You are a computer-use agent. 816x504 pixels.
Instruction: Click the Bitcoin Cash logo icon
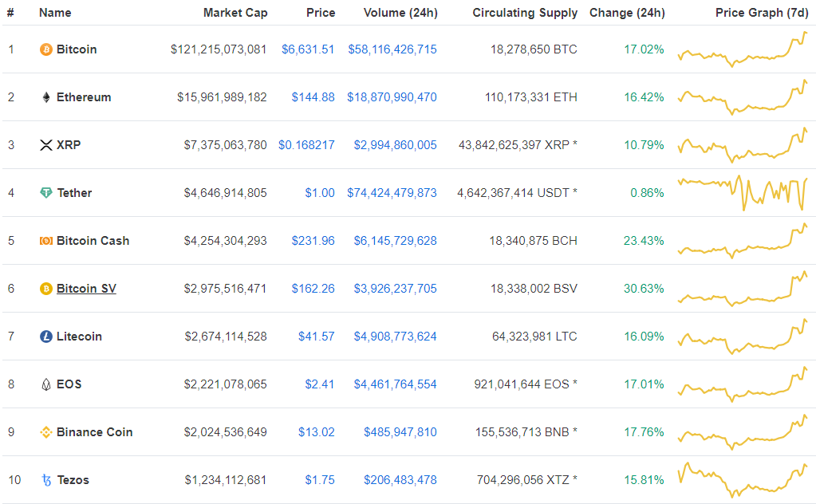pyautogui.click(x=45, y=241)
